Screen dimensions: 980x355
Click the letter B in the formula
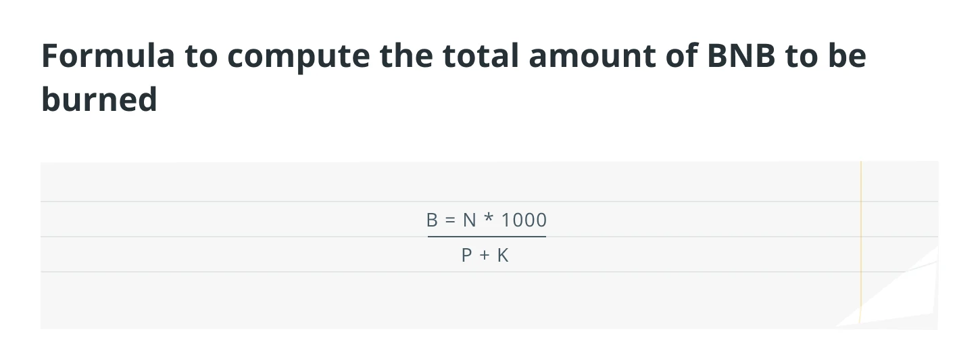click(433, 220)
